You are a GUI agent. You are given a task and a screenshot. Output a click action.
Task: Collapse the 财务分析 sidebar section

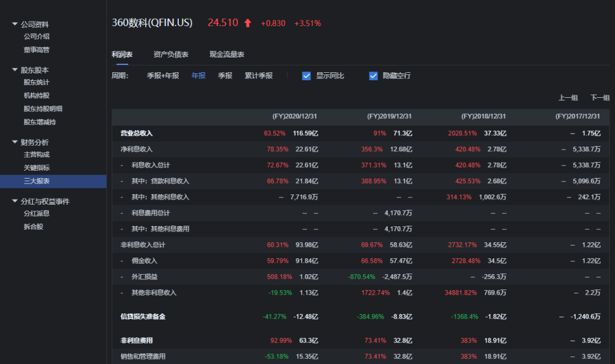point(15,142)
